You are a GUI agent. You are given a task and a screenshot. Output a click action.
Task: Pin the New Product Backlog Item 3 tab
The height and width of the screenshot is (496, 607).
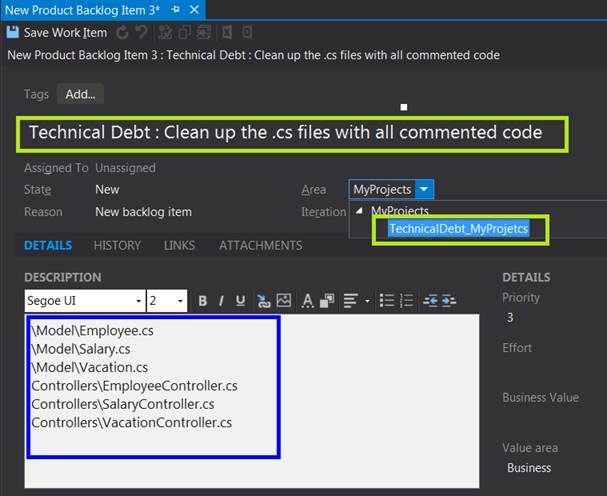(x=175, y=10)
